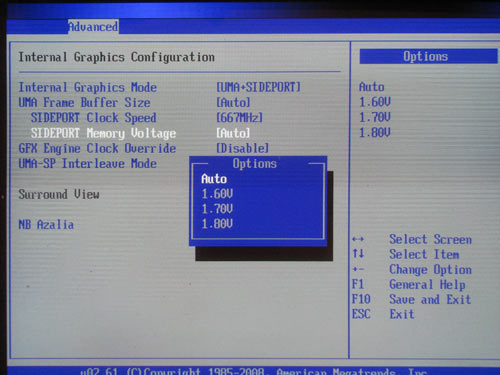The image size is (500, 375).
Task: Click the Change Option key hint
Action: (430, 269)
